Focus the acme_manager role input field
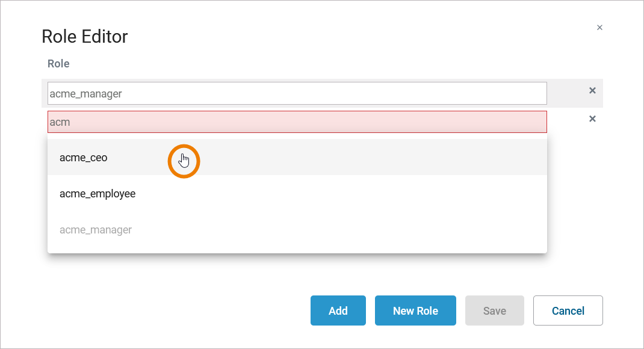644x349 pixels. pyautogui.click(x=297, y=93)
